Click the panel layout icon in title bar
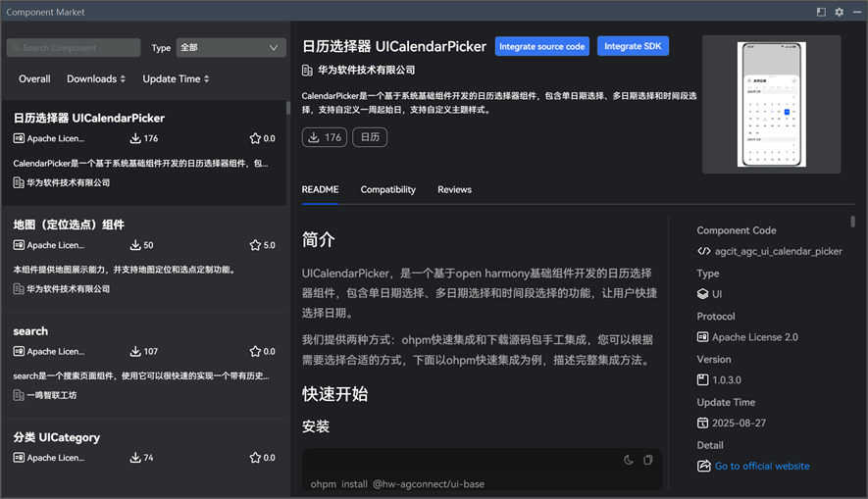This screenshot has width=868, height=499. coord(821,12)
